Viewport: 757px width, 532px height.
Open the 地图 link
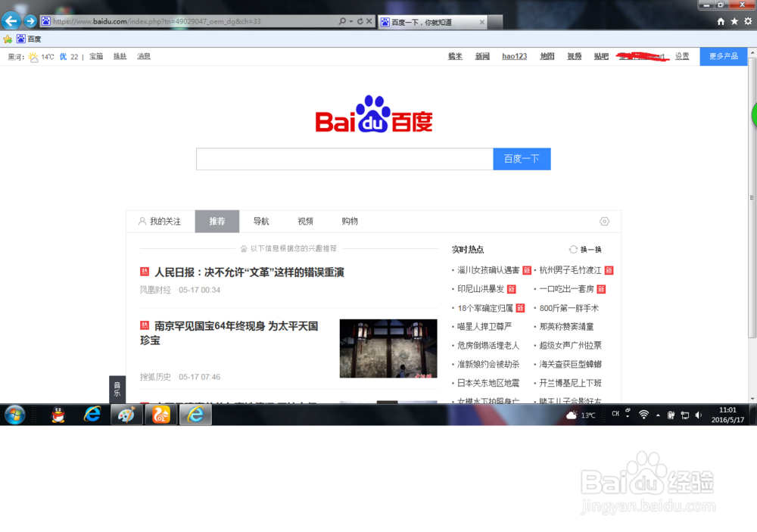click(547, 57)
